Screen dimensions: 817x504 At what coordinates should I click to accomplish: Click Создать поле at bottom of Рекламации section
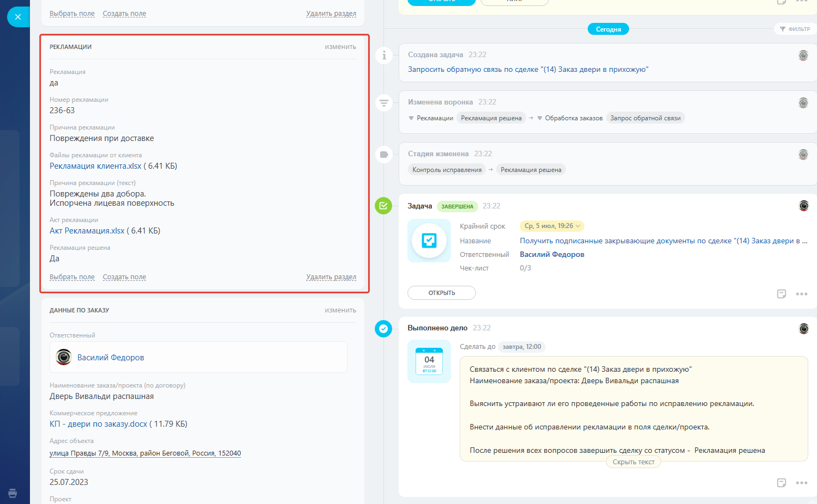click(x=124, y=277)
